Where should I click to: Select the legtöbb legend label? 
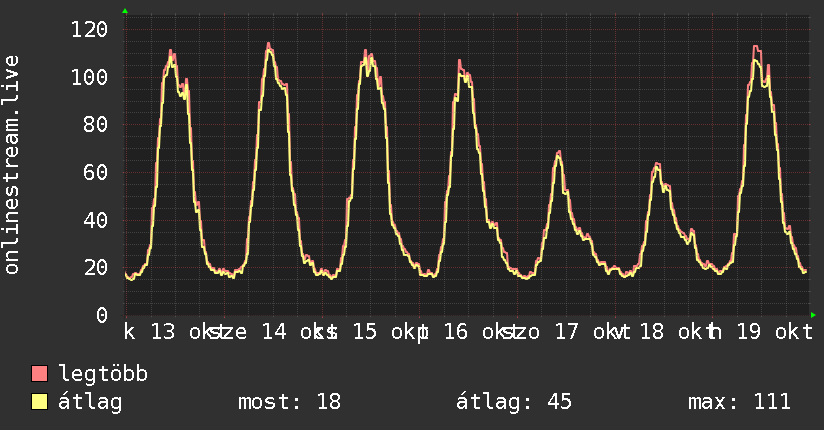point(103,374)
